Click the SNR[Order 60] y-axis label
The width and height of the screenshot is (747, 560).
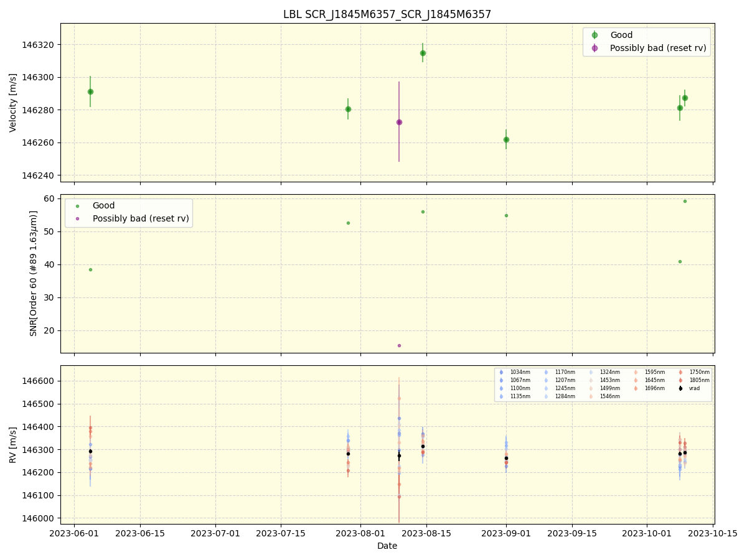(34, 273)
